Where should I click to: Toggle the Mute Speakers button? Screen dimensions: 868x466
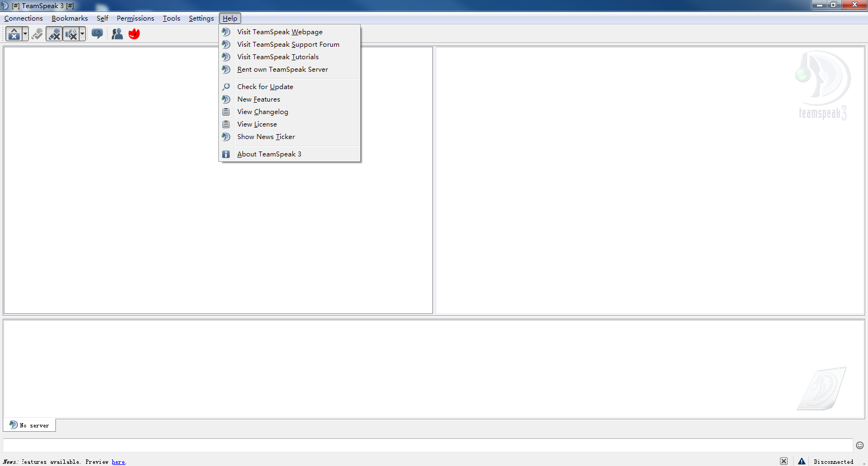point(71,34)
